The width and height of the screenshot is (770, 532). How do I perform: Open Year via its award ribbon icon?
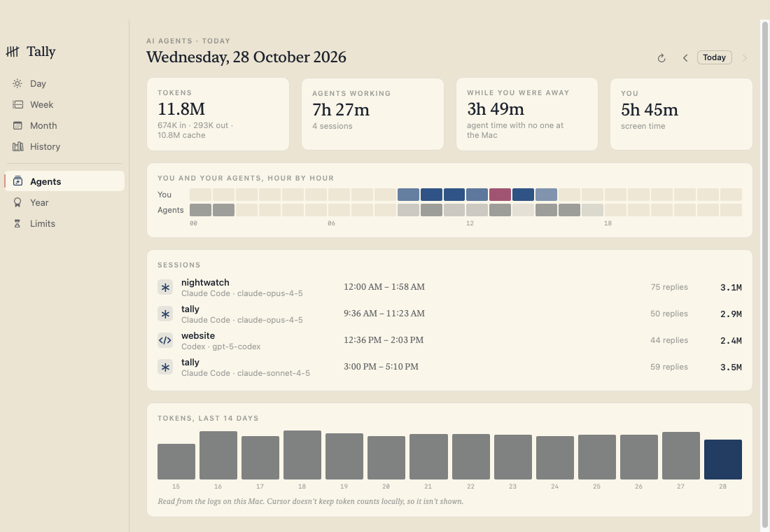coord(17,202)
